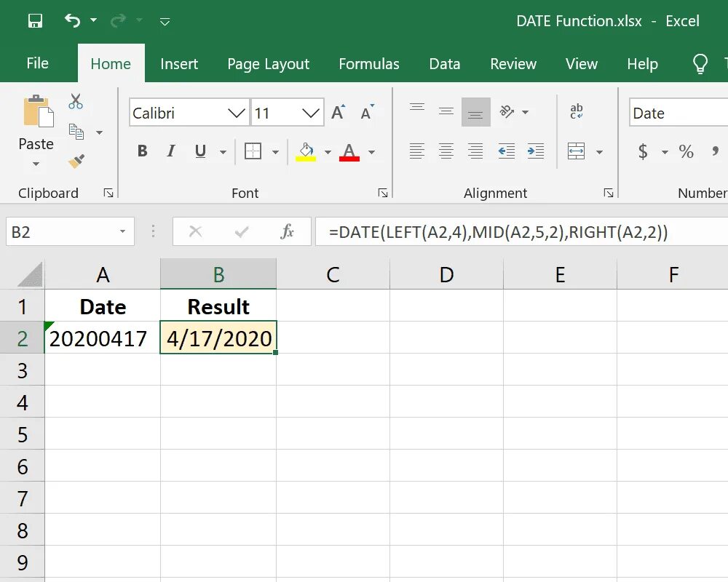Image resolution: width=728 pixels, height=582 pixels.
Task: Click the Cut scissors icon
Action: click(x=76, y=101)
